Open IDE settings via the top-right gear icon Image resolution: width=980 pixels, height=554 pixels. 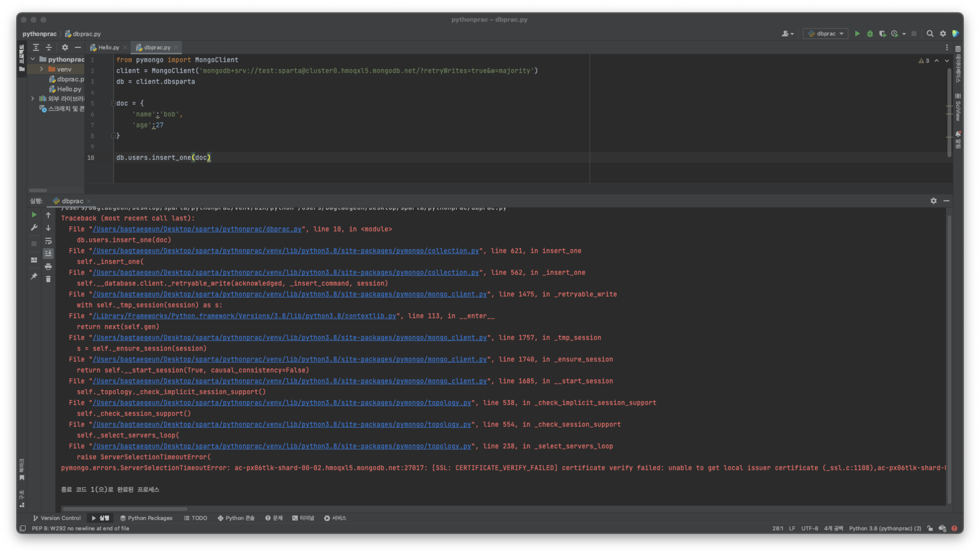(x=943, y=34)
